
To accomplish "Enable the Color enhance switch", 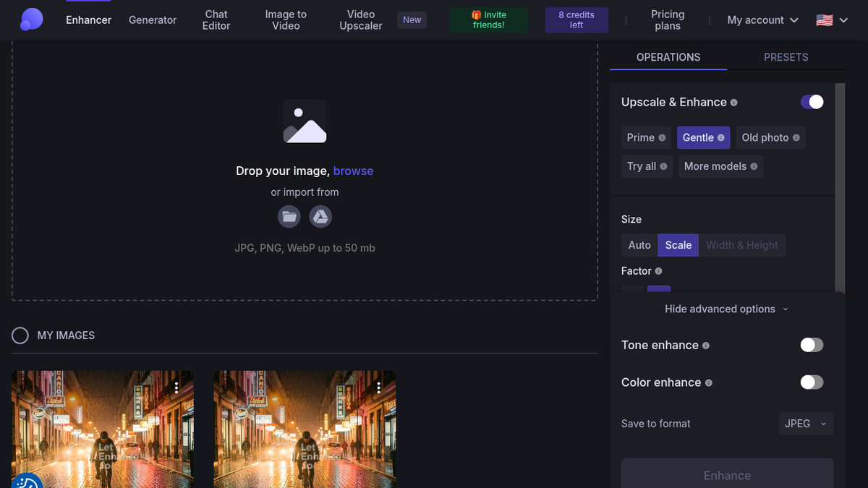I will [812, 382].
